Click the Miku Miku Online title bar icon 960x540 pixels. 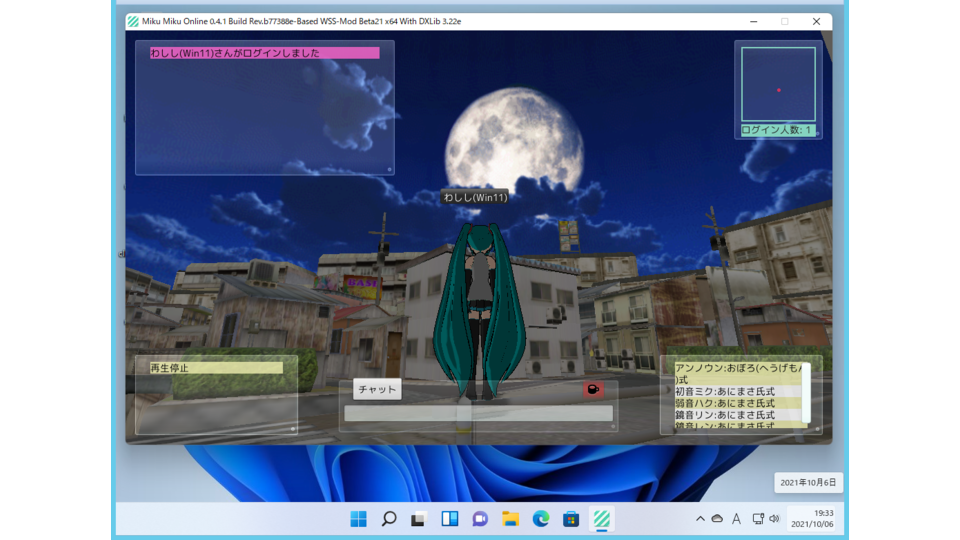coord(133,21)
